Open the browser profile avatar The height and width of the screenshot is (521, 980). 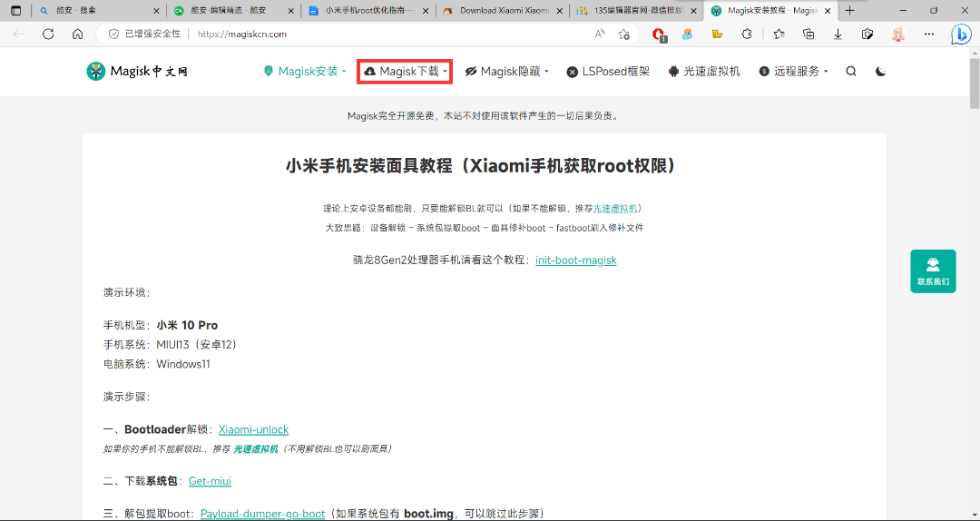click(898, 34)
